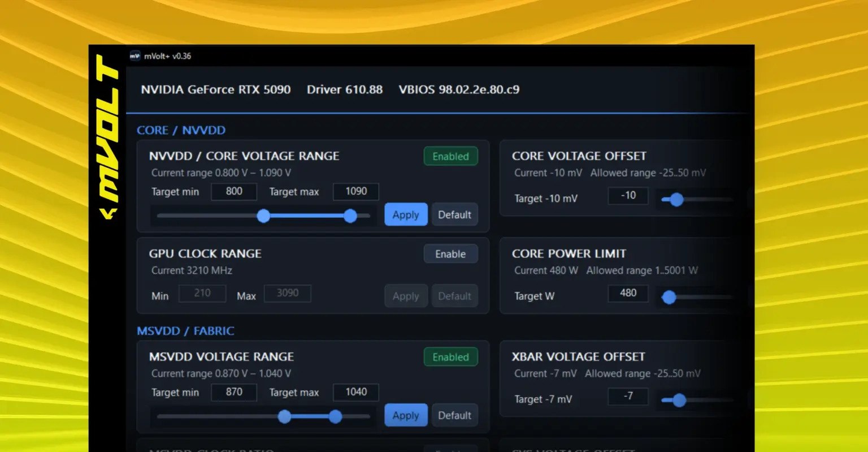Click the 'Current 480 W' text
Viewport: 868px width, 452px height.
(546, 270)
